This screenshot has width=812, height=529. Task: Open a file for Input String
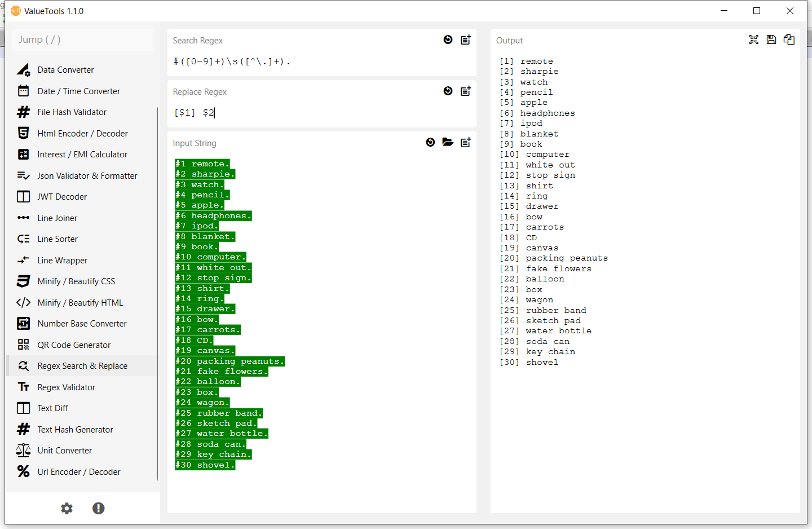(x=448, y=142)
